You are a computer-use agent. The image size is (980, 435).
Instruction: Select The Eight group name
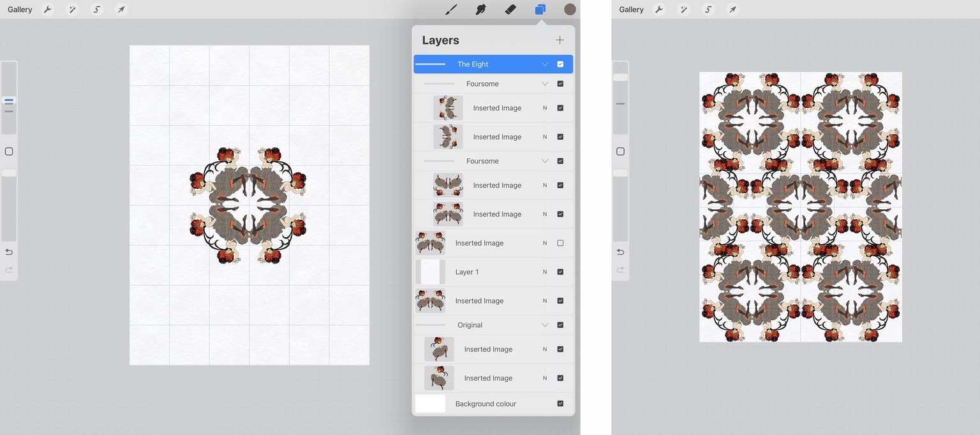point(473,64)
